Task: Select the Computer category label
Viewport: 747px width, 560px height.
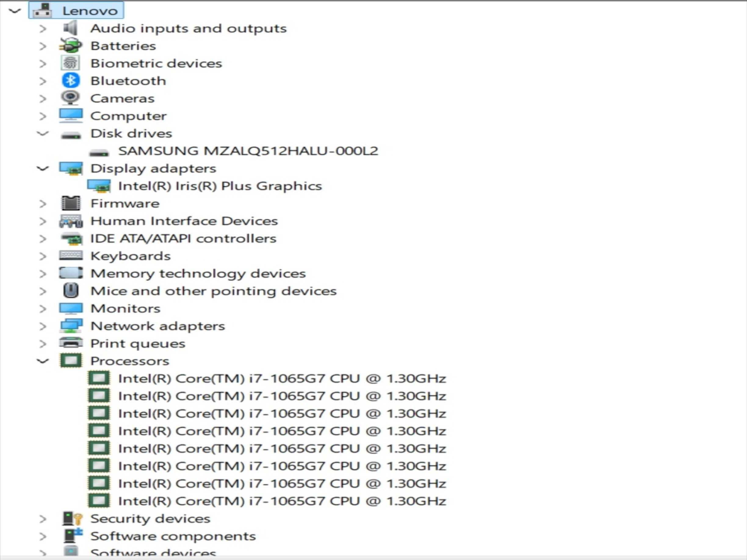Action: (x=128, y=116)
